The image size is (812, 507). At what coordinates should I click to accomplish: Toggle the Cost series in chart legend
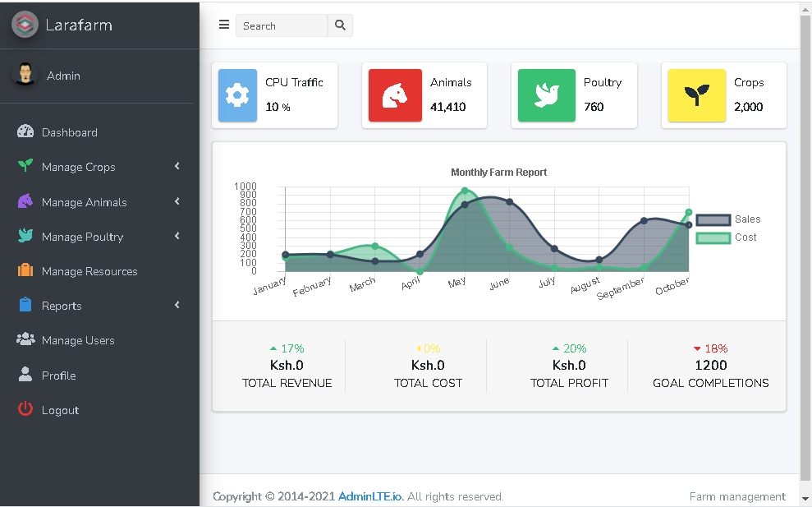711,237
